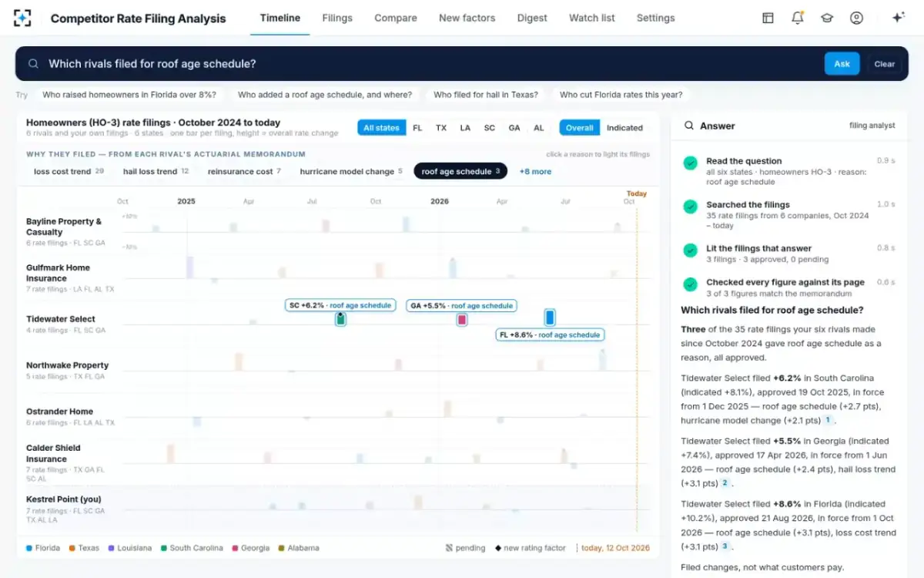Open the New factors tab
Screen dimensions: 924x578
point(466,18)
